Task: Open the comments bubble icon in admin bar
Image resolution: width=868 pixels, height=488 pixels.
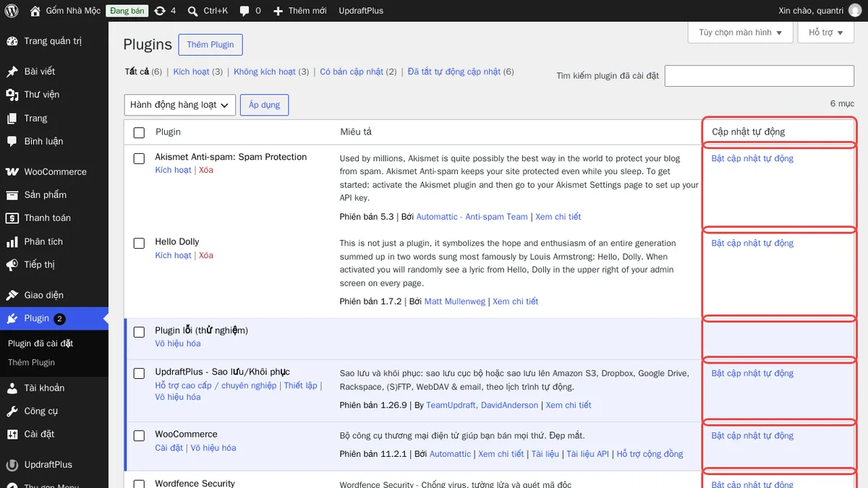Action: (244, 11)
